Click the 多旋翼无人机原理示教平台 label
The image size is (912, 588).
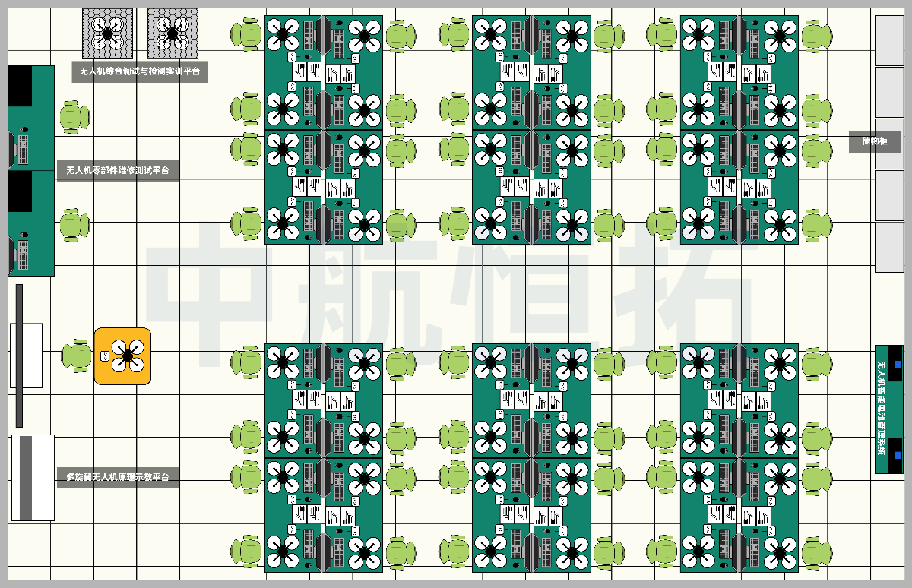117,478
